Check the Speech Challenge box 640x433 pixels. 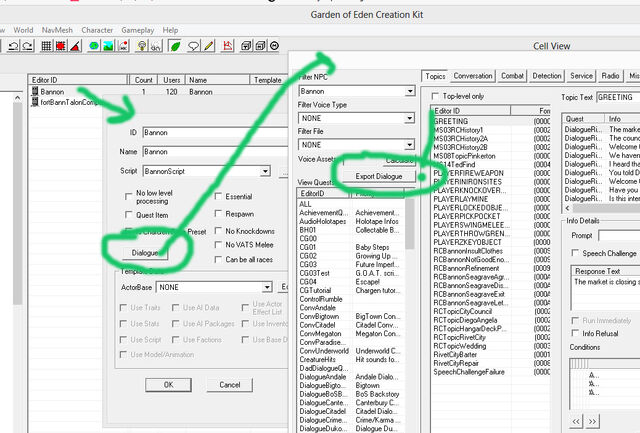click(x=575, y=253)
